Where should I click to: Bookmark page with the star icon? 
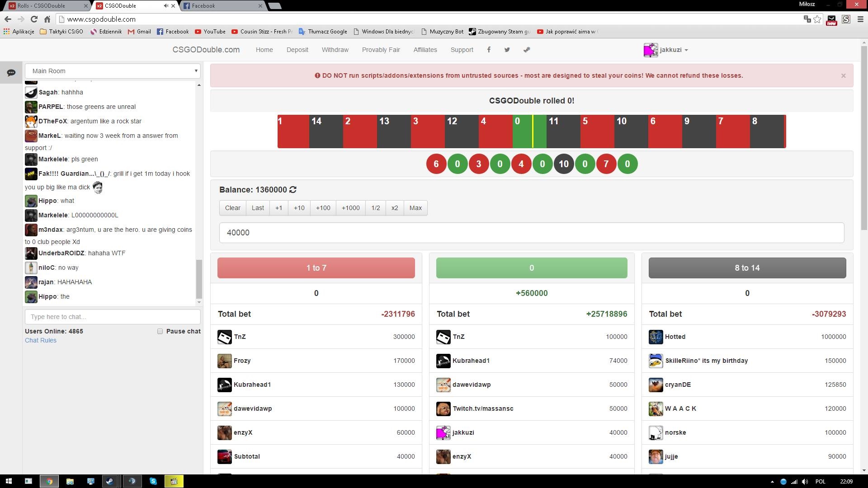coord(817,19)
